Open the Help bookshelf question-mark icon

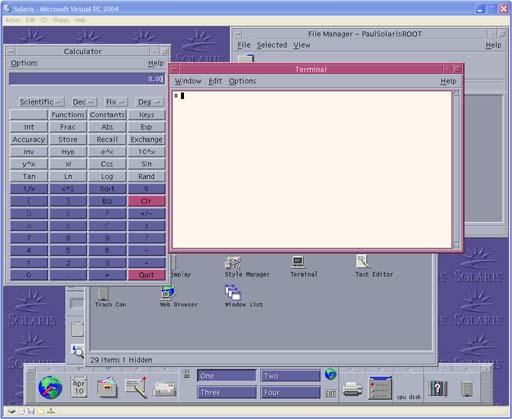click(x=437, y=388)
